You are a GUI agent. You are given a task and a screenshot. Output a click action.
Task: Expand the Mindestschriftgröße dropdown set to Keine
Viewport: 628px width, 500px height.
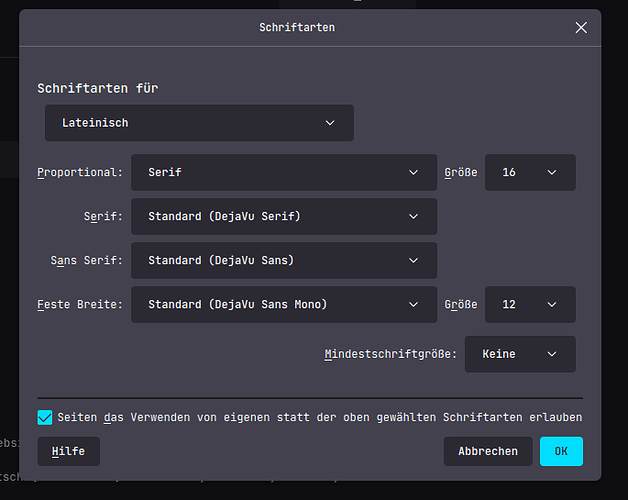(x=520, y=354)
